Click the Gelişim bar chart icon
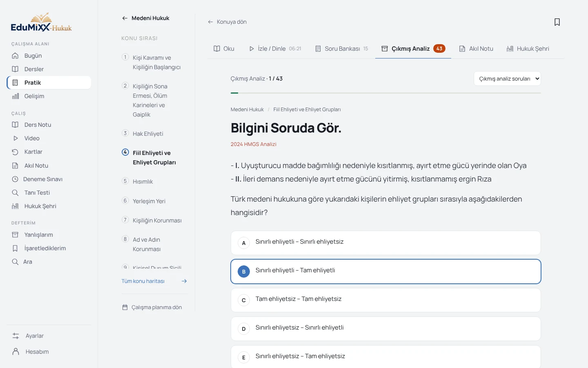The width and height of the screenshot is (588, 368). pyautogui.click(x=15, y=96)
